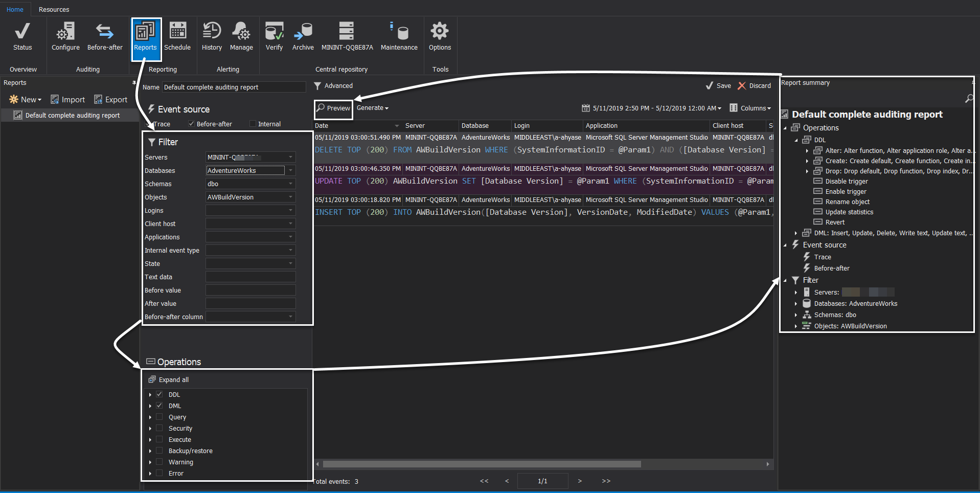Switch to the Resources tab
Image resolution: width=980 pixels, height=493 pixels.
(x=54, y=9)
